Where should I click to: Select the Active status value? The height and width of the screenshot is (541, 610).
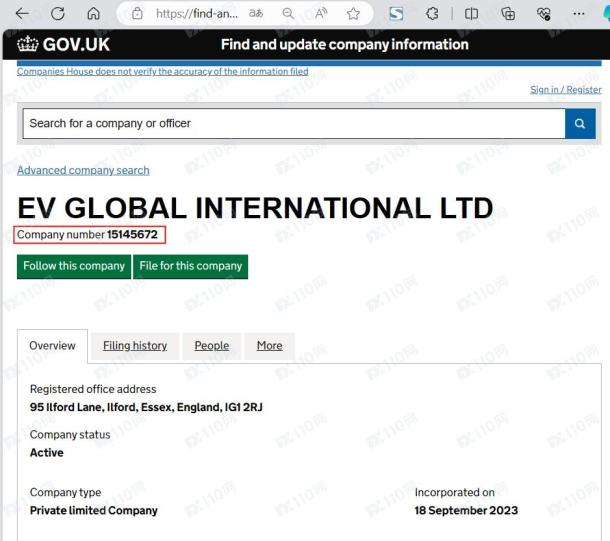click(47, 453)
